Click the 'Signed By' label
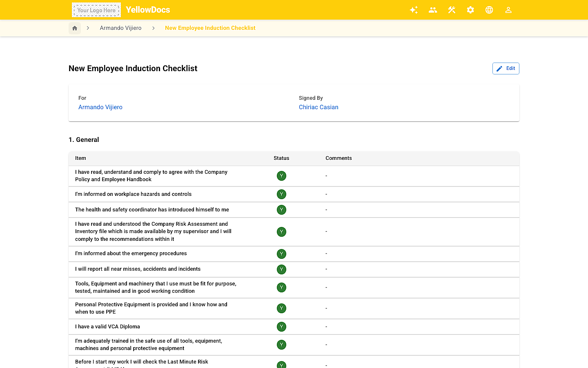This screenshot has height=368, width=588. (x=311, y=98)
